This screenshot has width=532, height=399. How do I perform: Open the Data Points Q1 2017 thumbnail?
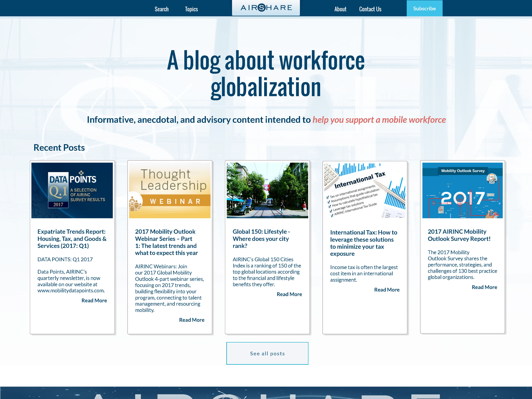click(x=72, y=190)
